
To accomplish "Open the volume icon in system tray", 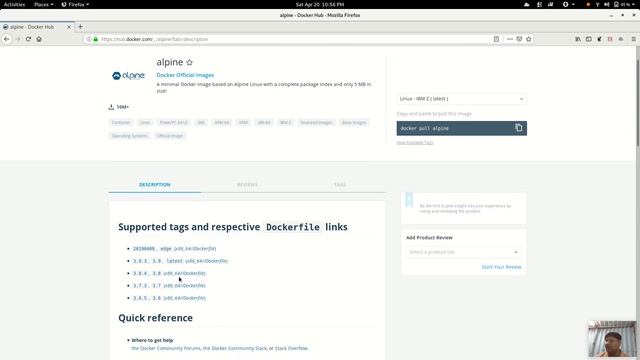I will click(x=607, y=4).
